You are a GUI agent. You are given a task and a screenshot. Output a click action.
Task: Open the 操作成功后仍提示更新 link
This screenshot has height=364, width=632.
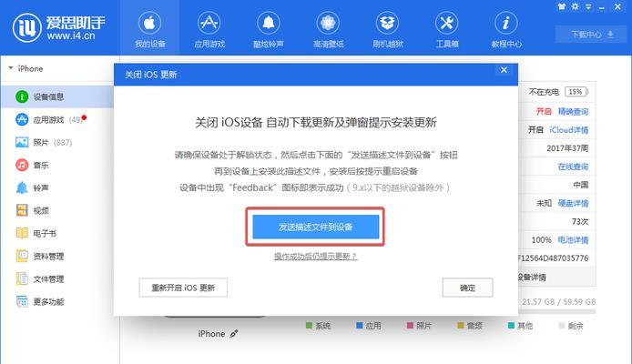click(316, 256)
